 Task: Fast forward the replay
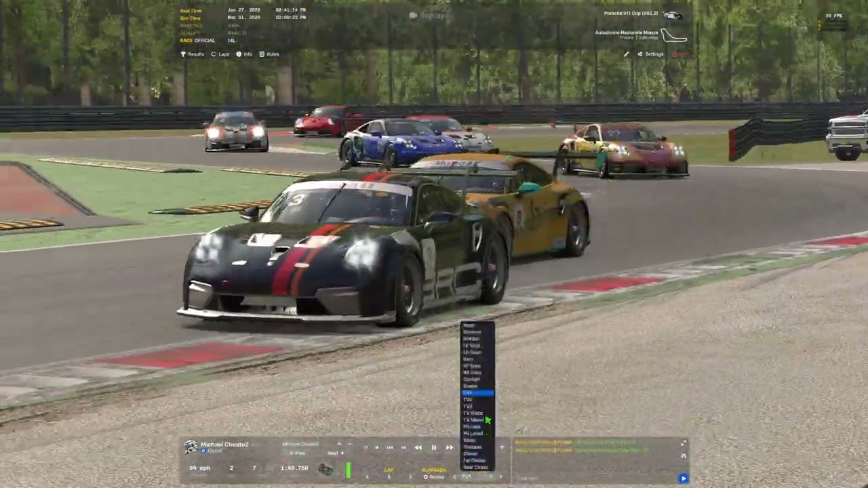point(449,447)
